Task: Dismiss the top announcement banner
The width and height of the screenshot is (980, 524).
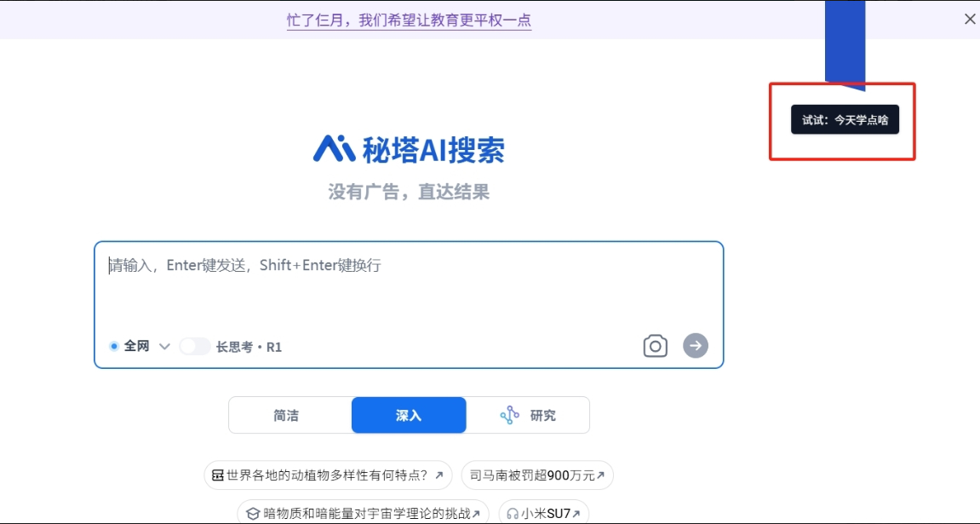Action: coord(969,19)
